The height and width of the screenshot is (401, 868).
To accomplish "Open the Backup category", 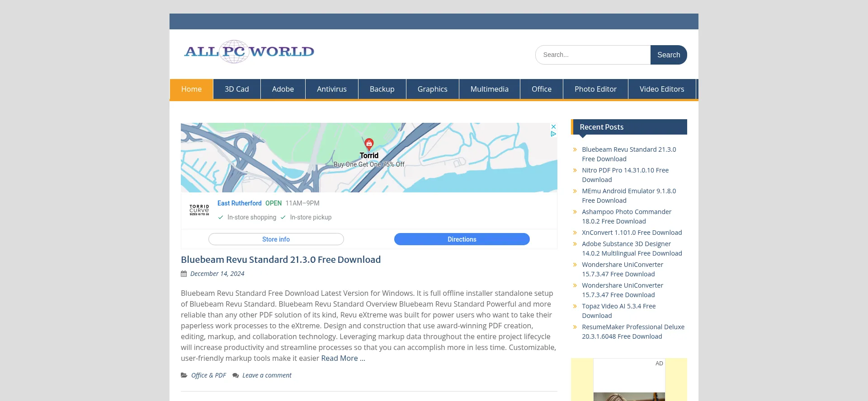I will pos(382,89).
